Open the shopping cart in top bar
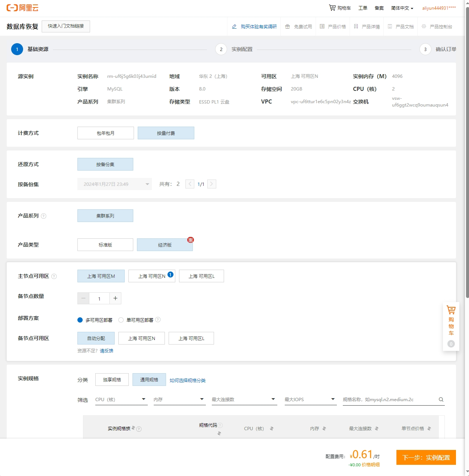The image size is (469, 476). coord(340,8)
